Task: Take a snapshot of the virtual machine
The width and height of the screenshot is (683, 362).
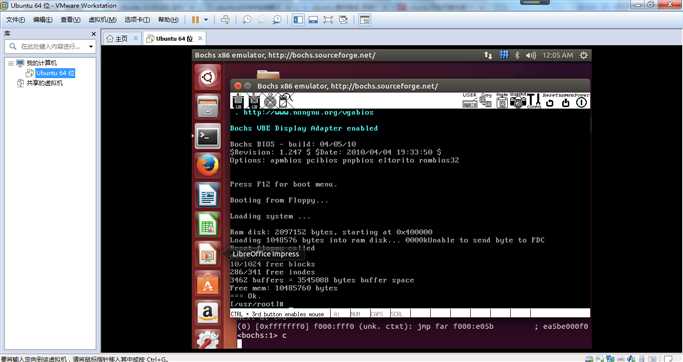Action: [x=247, y=20]
